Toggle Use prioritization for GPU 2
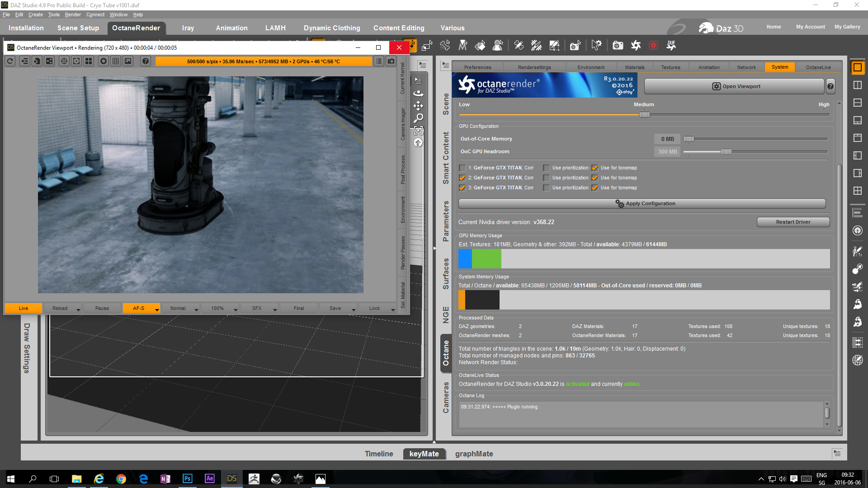Image resolution: width=868 pixels, height=488 pixels. click(x=546, y=178)
